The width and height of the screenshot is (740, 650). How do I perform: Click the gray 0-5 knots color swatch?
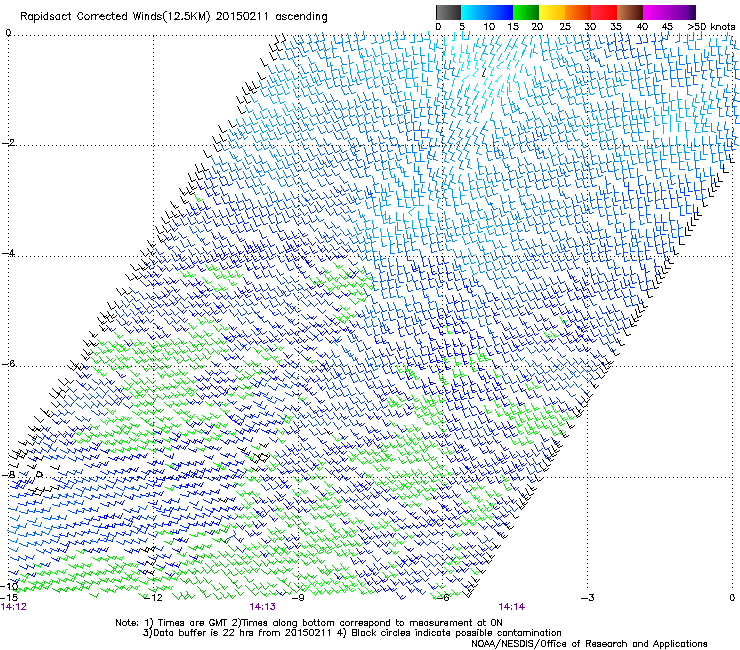click(x=448, y=12)
